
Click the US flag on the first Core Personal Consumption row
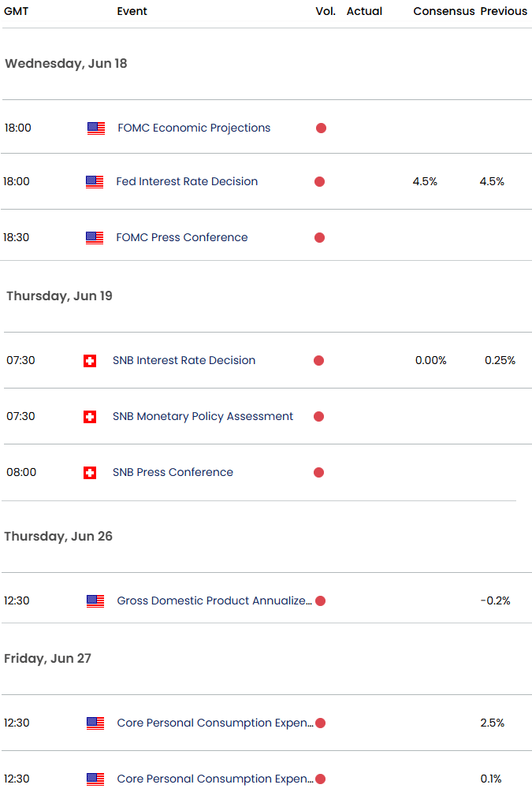point(95,723)
